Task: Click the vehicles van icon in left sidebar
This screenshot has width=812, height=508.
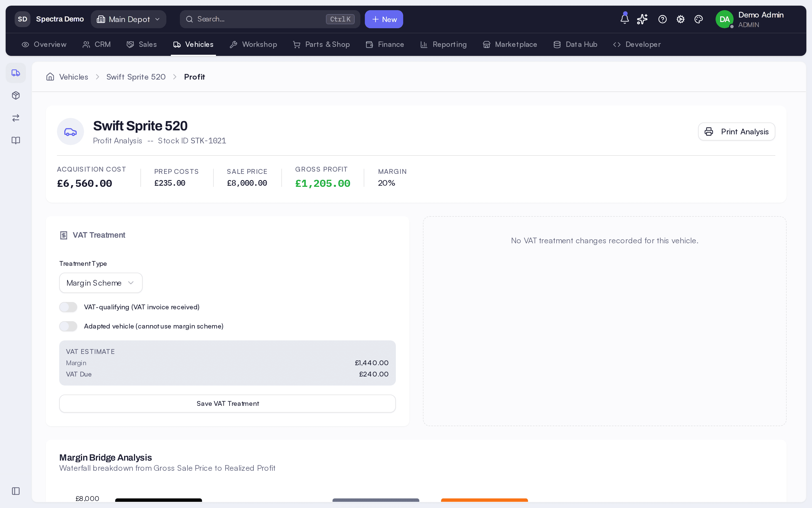Action: click(x=16, y=73)
